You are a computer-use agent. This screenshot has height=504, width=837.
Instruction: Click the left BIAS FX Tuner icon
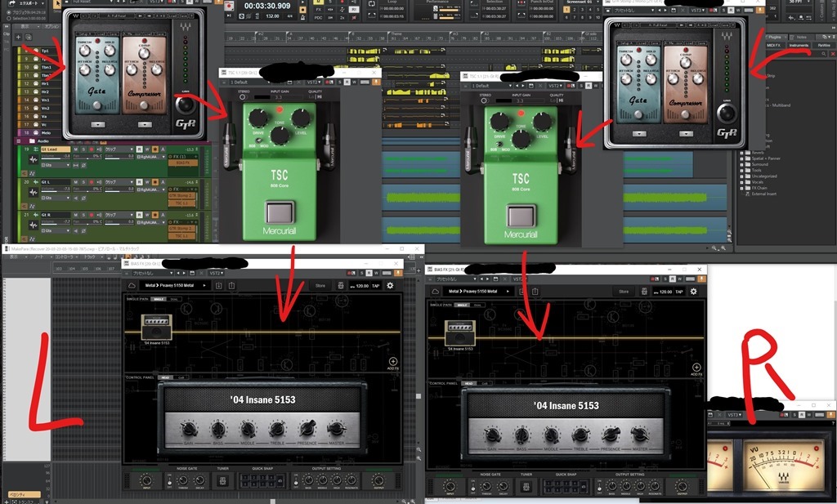[x=222, y=482]
